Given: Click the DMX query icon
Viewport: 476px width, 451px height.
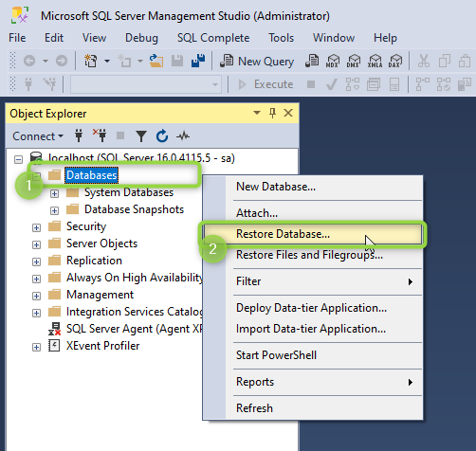Looking at the screenshot, I should (x=354, y=61).
